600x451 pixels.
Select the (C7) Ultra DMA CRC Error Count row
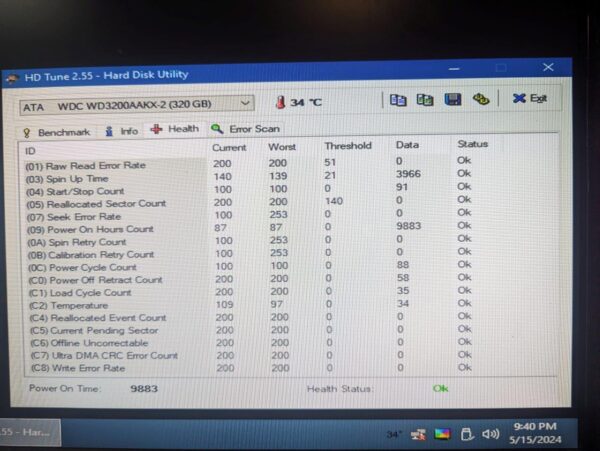[253, 355]
